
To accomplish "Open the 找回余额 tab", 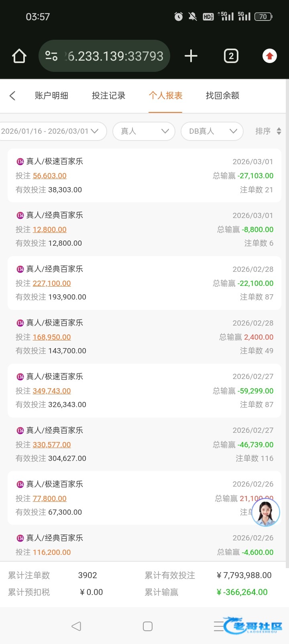I will pyautogui.click(x=222, y=96).
